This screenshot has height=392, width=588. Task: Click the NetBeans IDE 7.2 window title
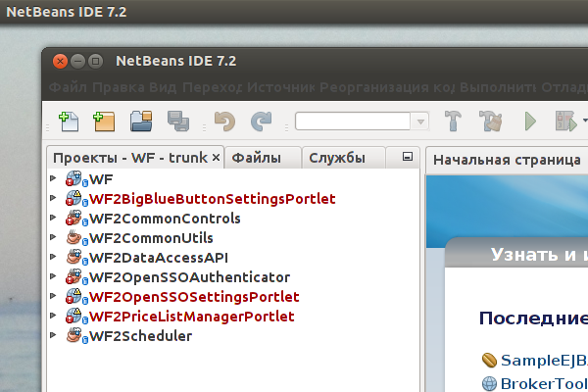point(175,61)
